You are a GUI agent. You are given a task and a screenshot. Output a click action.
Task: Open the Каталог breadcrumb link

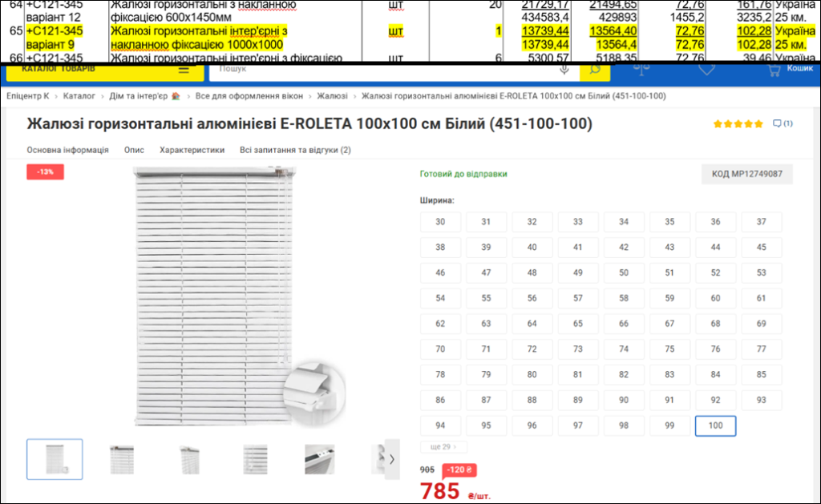click(x=79, y=96)
